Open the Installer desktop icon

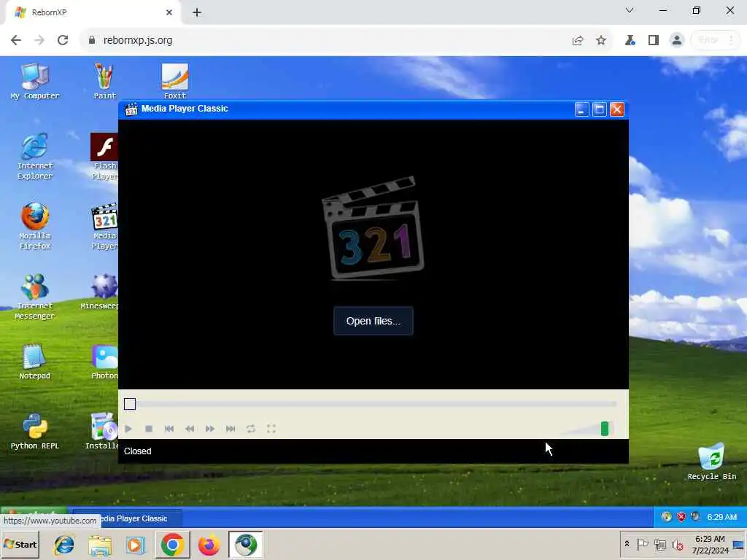tap(102, 432)
